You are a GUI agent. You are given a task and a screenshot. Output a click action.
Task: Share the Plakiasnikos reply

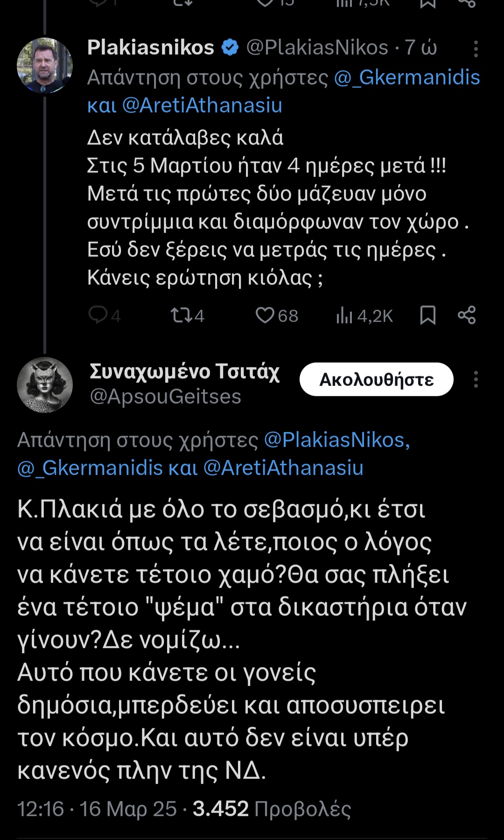pyautogui.click(x=467, y=315)
